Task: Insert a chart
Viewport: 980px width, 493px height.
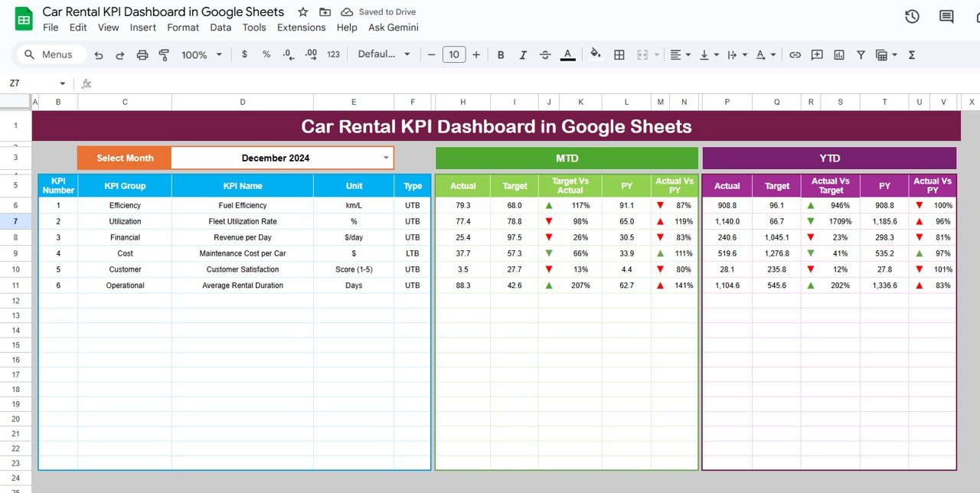Action: pos(838,54)
